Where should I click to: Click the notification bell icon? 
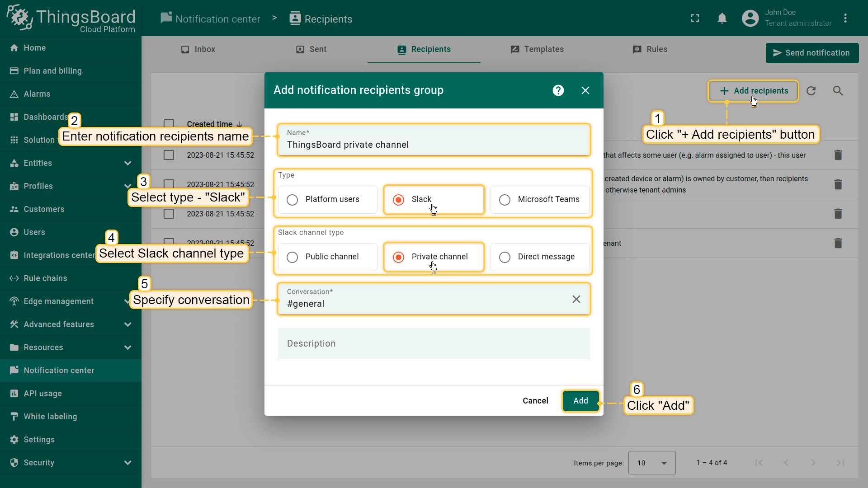tap(722, 19)
